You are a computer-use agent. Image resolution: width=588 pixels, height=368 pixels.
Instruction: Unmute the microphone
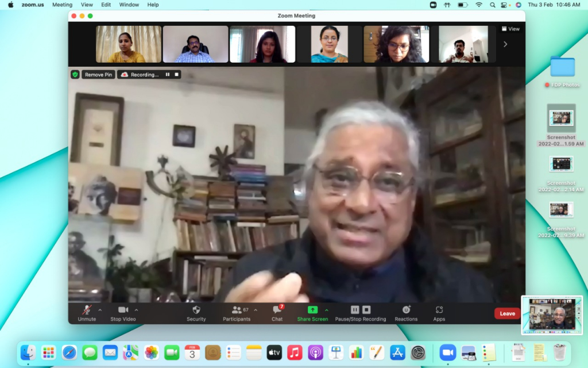(x=87, y=313)
